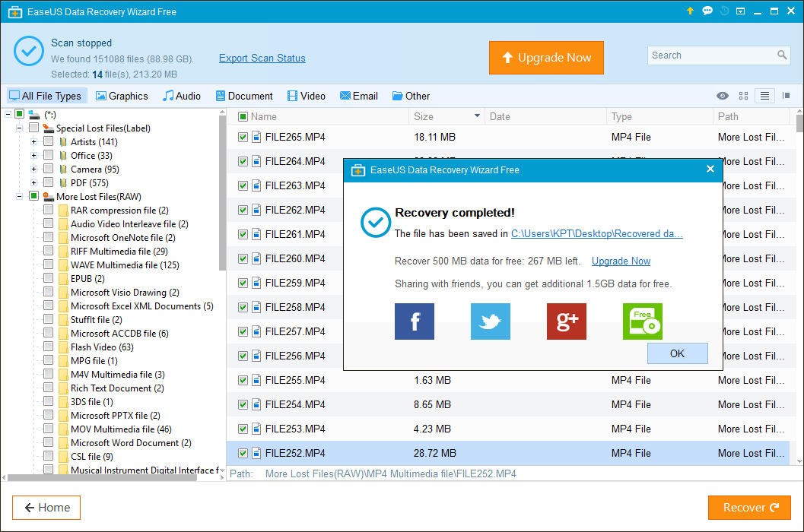Viewport: 804px width, 532px height.
Task: Click the Special Lost Files drive icon
Action: [48, 128]
